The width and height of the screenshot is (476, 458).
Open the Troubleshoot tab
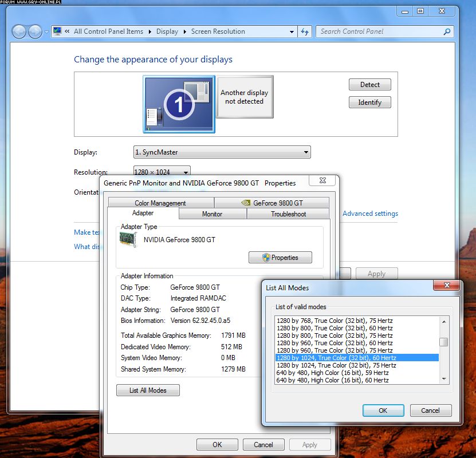288,214
